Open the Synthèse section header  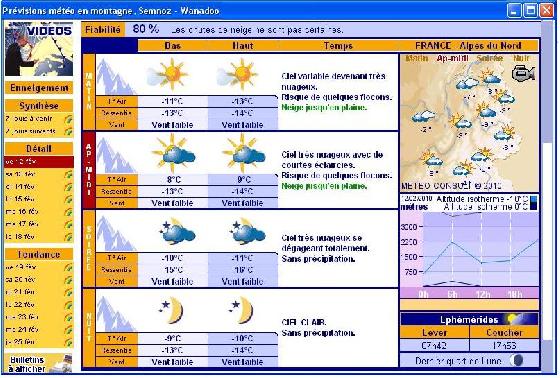[x=39, y=106]
